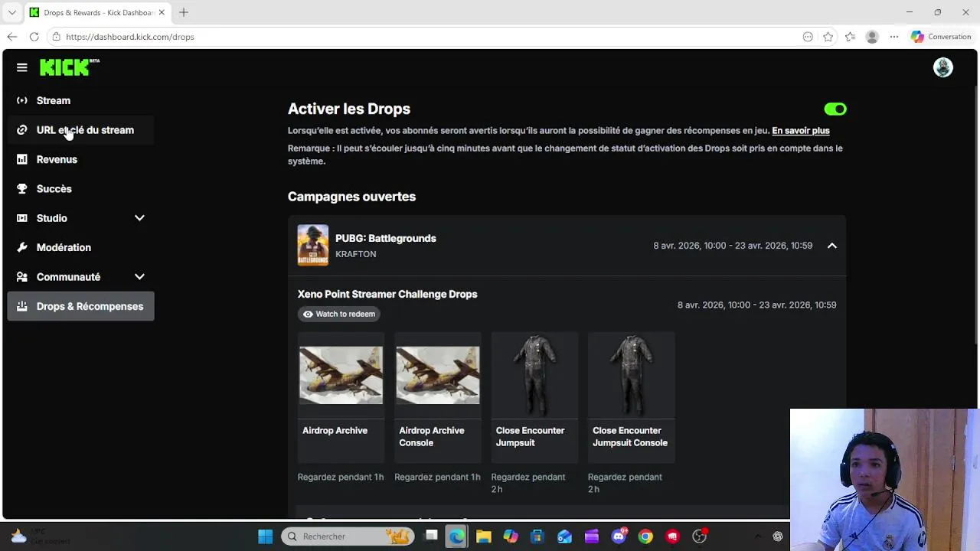Follow the En savoir plus link

pyautogui.click(x=801, y=131)
